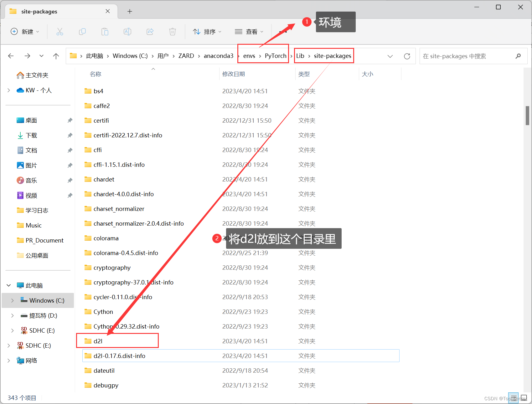Navigate to anaconda3 via breadcrumb
The width and height of the screenshot is (532, 404).
click(218, 56)
